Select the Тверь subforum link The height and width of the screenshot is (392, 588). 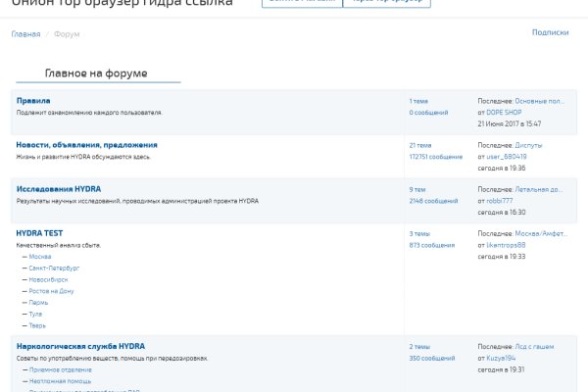(37, 325)
